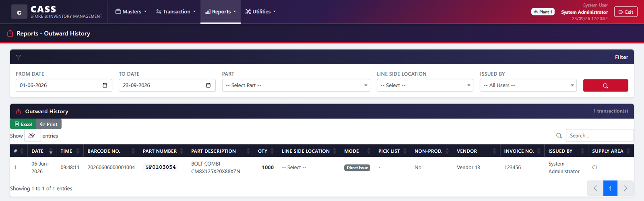Click the 1 transaction(s) counter

(x=611, y=111)
